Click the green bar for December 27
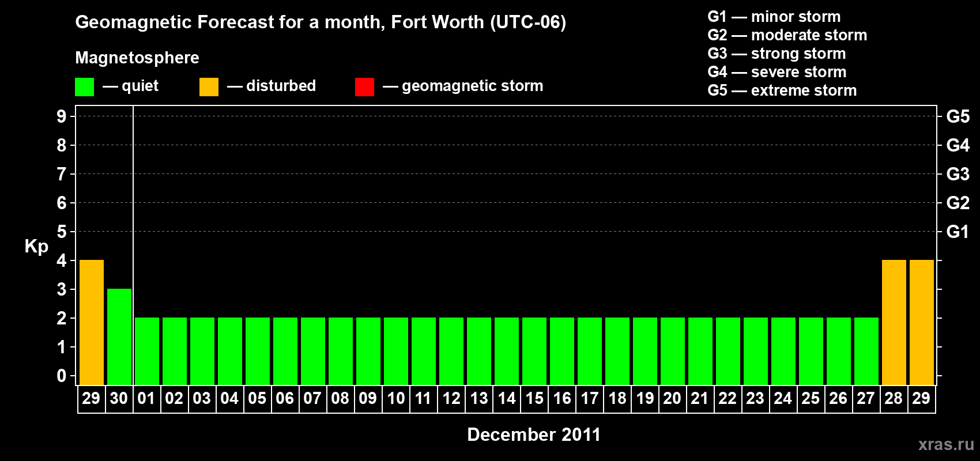980x461 pixels. point(866,351)
